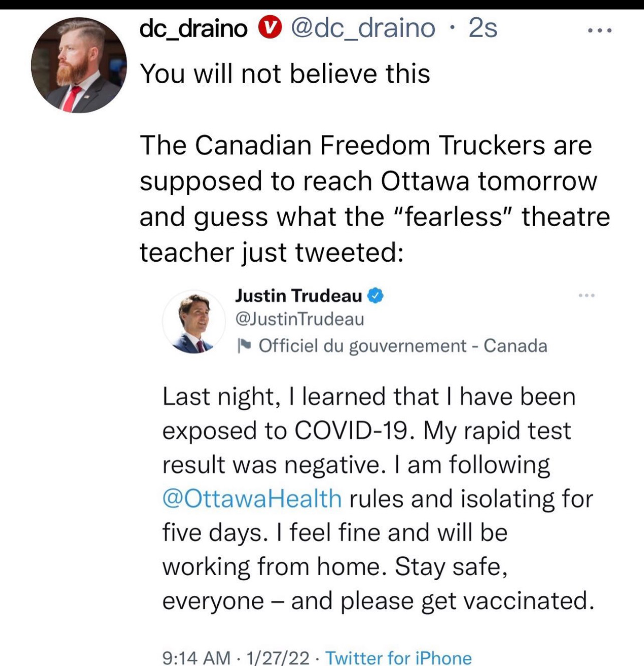
Task: Click the 1/27/22 date
Action: coord(277,657)
